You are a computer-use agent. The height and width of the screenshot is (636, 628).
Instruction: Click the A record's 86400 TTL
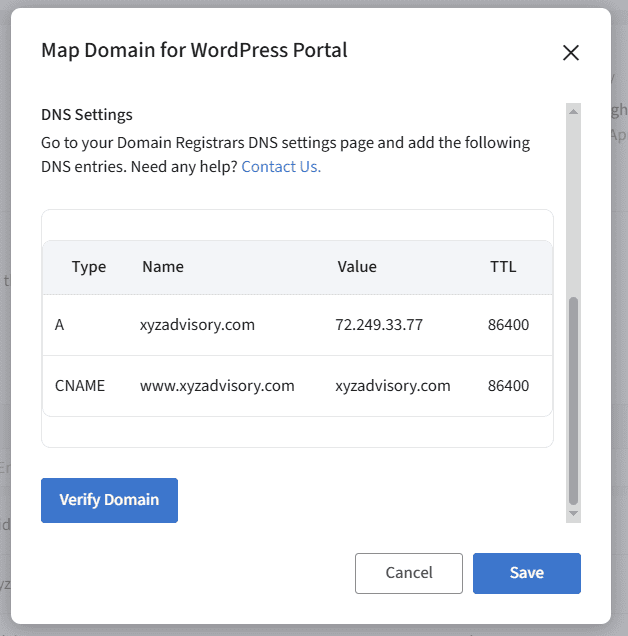coord(507,325)
